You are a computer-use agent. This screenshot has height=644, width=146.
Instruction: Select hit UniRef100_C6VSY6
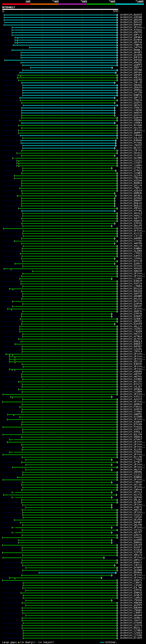[131, 625]
